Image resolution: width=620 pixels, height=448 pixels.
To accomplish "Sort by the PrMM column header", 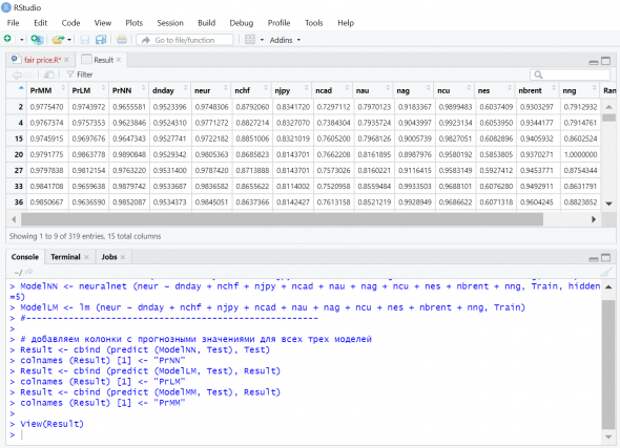I will 47,91.
